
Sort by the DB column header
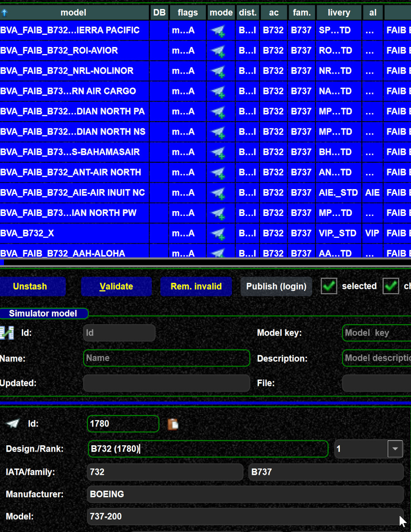click(x=159, y=13)
